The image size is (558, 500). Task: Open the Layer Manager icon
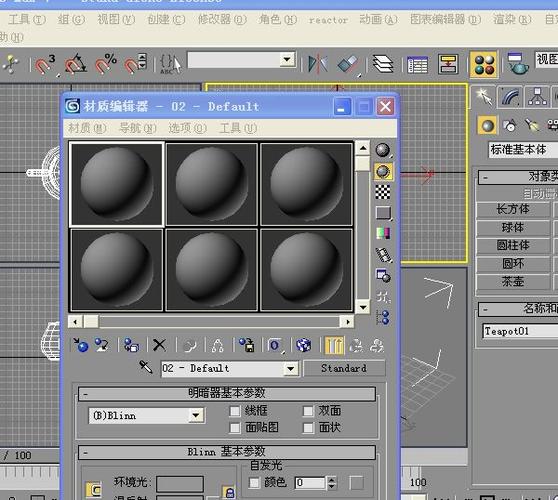[383, 64]
